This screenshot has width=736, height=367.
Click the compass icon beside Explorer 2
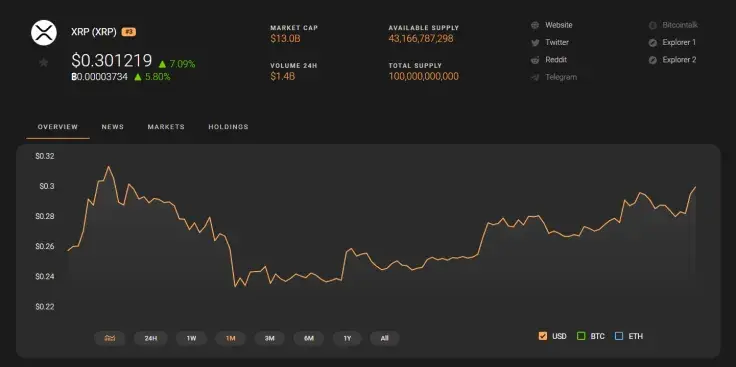pyautogui.click(x=652, y=60)
